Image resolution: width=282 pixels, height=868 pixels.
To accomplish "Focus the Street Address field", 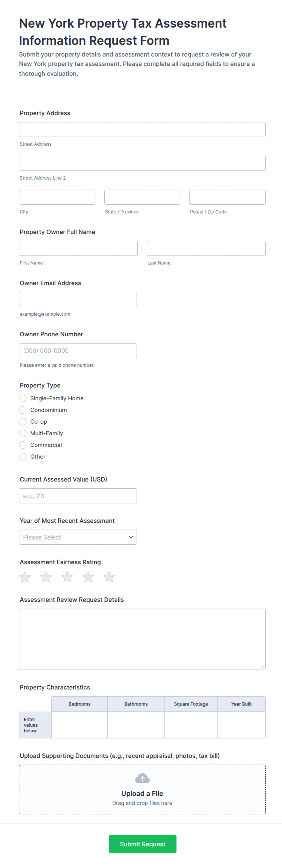I will click(142, 130).
